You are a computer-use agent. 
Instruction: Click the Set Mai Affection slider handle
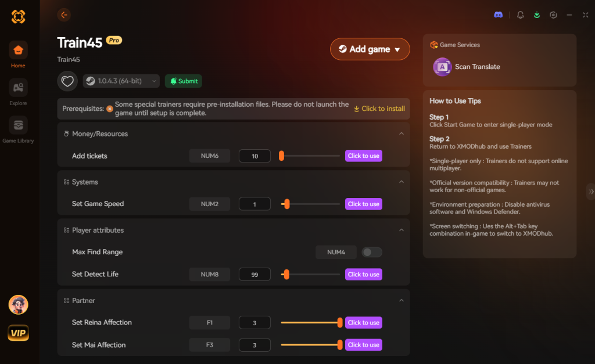[x=339, y=345]
